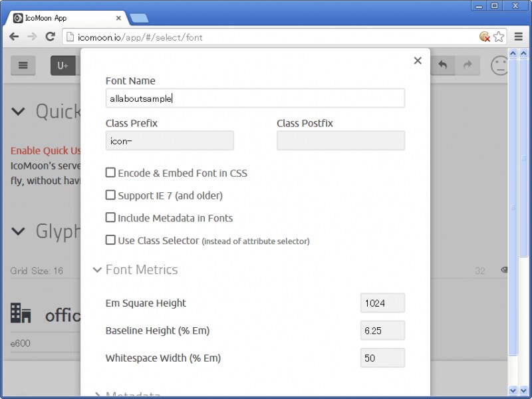This screenshot has height=399, width=532.
Task: Click the redo arrow in IcoMoon toolbar
Action: click(x=467, y=65)
